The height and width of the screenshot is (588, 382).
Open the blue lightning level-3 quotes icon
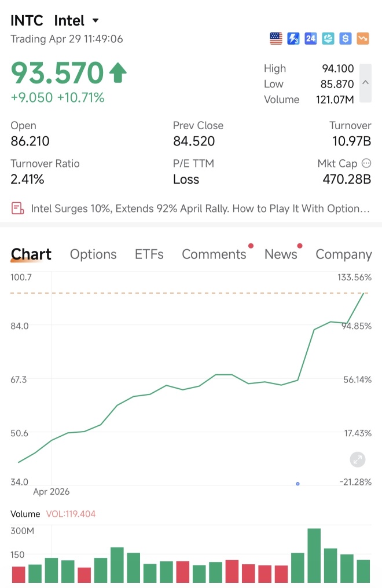pos(293,39)
